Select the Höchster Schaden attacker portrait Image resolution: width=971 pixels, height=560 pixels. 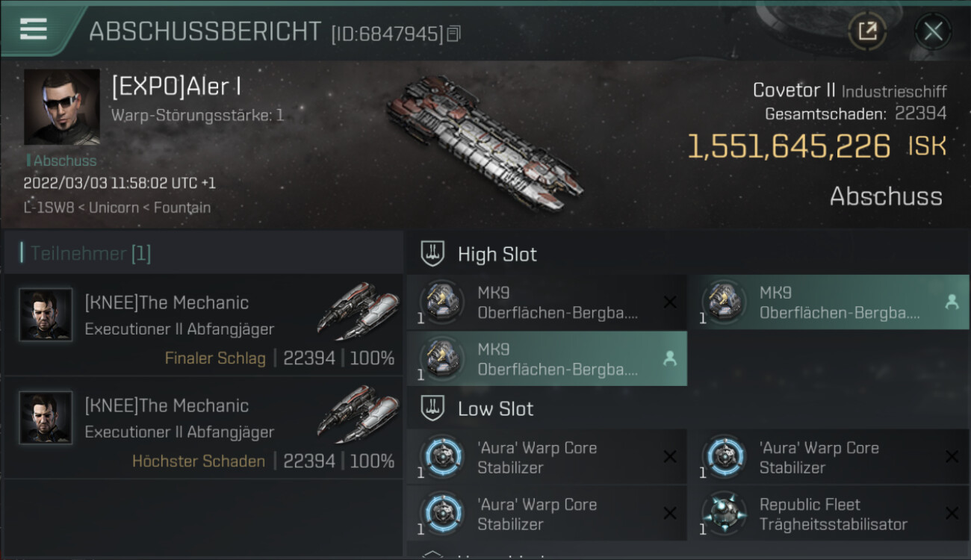tap(46, 418)
